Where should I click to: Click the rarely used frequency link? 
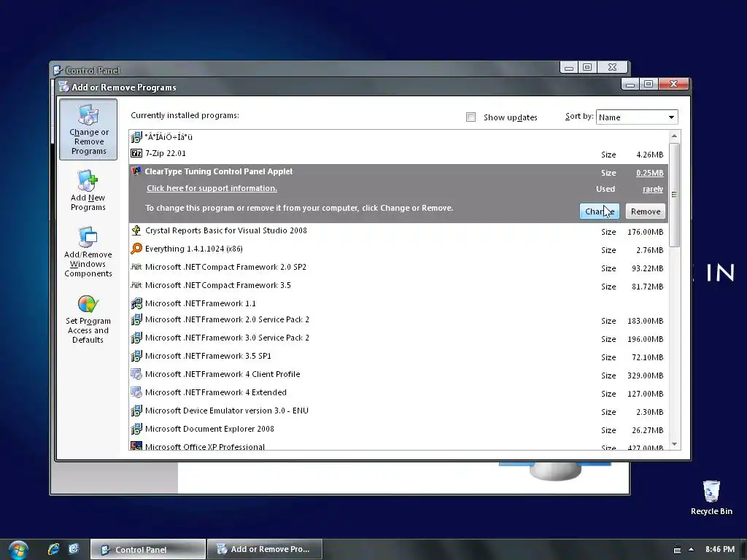coord(653,189)
